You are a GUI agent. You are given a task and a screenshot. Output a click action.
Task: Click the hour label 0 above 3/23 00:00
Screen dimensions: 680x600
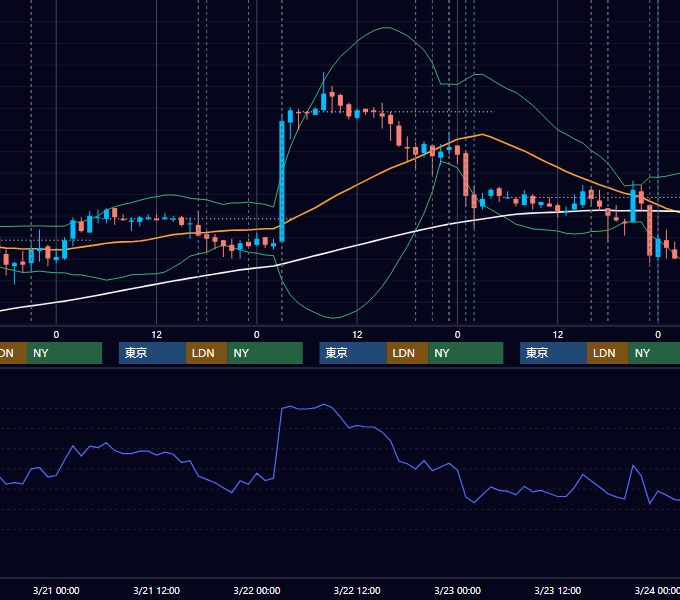[x=458, y=335]
